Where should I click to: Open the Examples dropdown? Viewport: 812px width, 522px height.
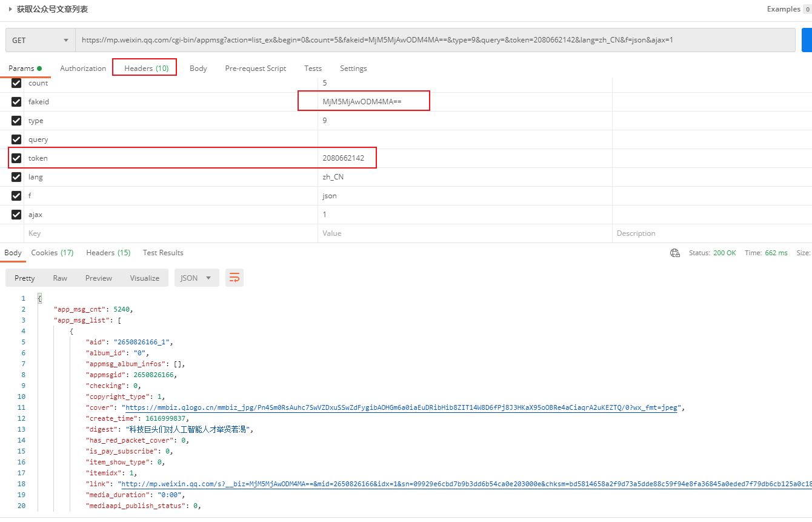788,9
